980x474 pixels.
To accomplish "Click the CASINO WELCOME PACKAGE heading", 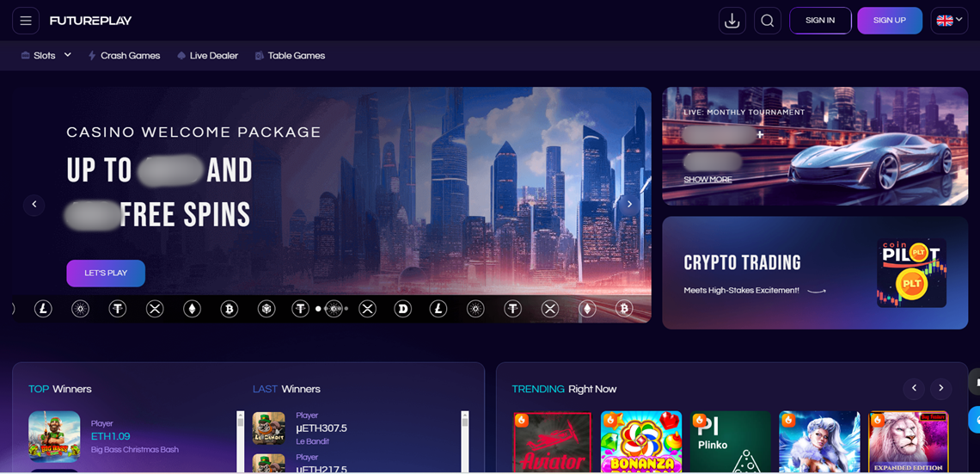I will pos(193,132).
